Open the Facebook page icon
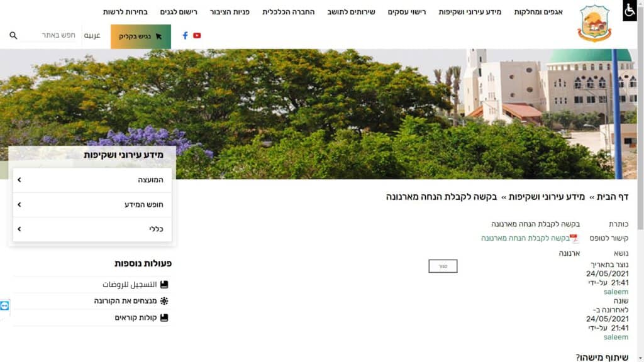Image resolution: width=644 pixels, height=362 pixels. 185,36
